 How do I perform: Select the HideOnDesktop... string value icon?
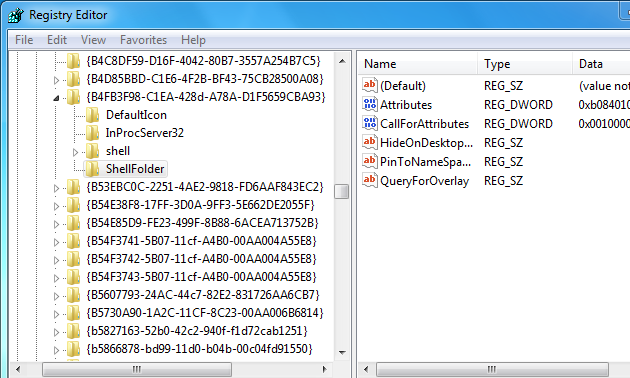tap(370, 142)
